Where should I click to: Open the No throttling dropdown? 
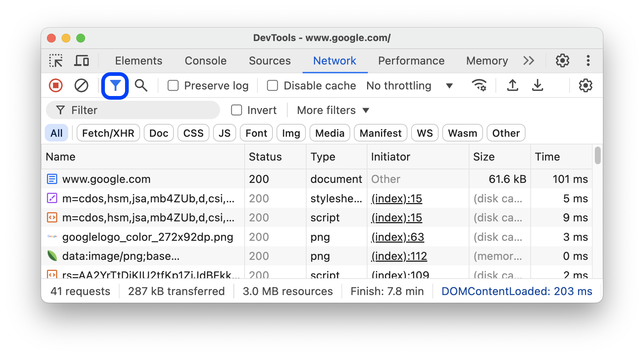pyautogui.click(x=409, y=86)
